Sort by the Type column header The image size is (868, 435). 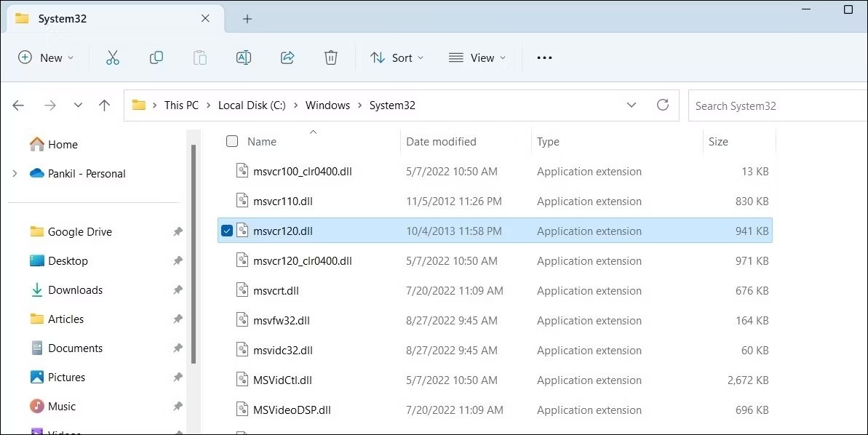[x=548, y=142]
